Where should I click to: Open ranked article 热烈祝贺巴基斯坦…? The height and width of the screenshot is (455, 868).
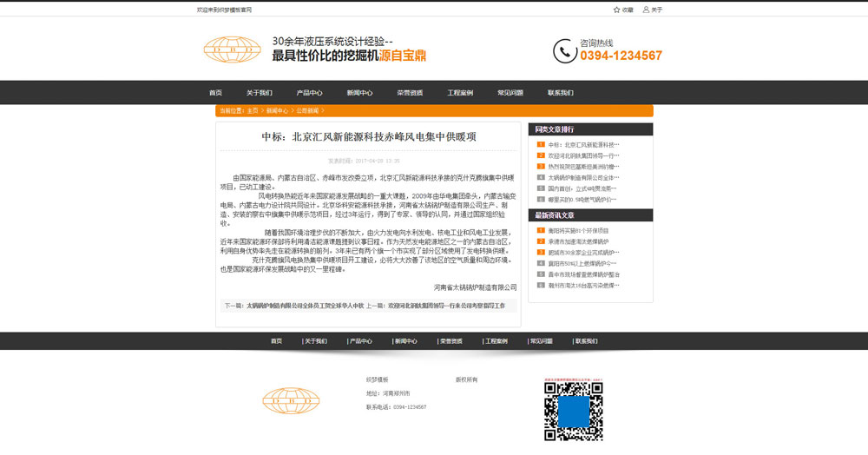[583, 167]
